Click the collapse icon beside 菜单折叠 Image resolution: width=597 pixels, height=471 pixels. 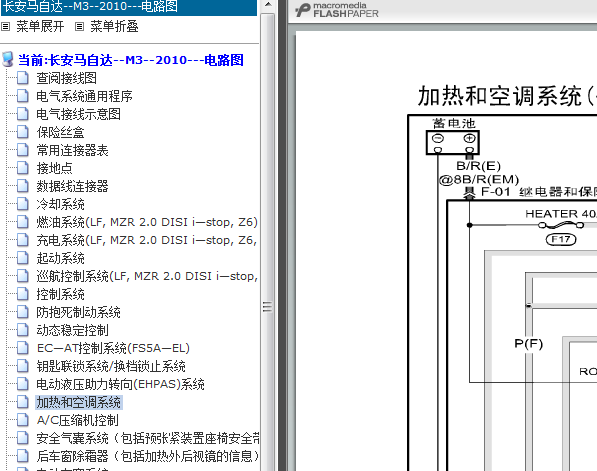pos(79,27)
